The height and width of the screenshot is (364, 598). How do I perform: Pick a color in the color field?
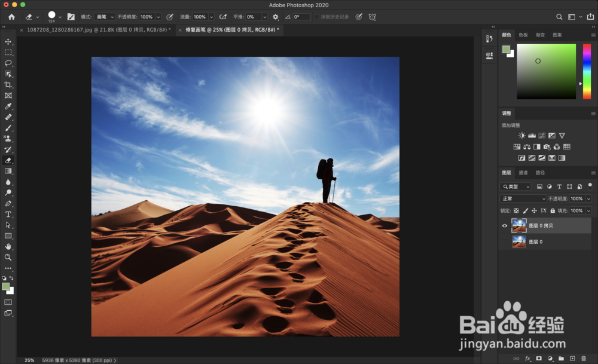(546, 72)
